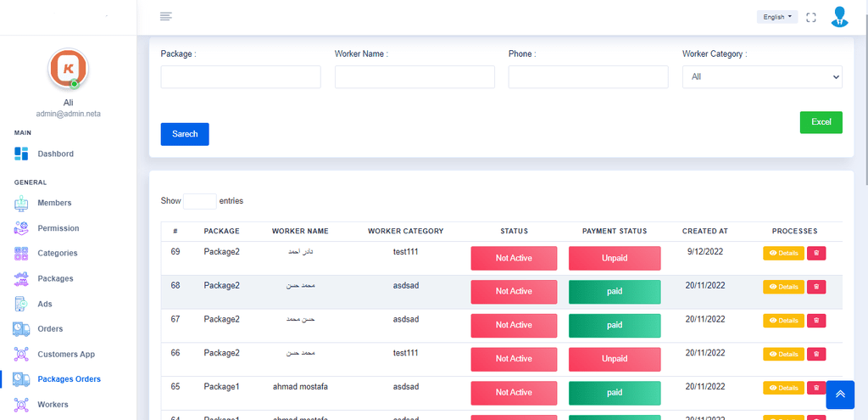Delete order 69 with trash icon

[816, 253]
